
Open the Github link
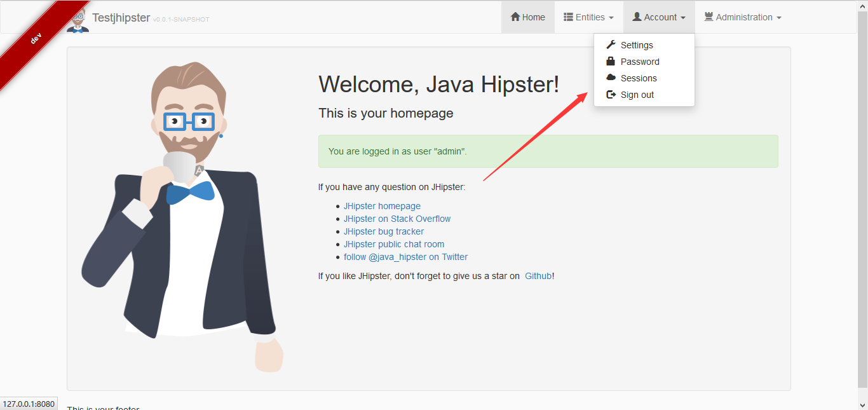[x=538, y=276]
